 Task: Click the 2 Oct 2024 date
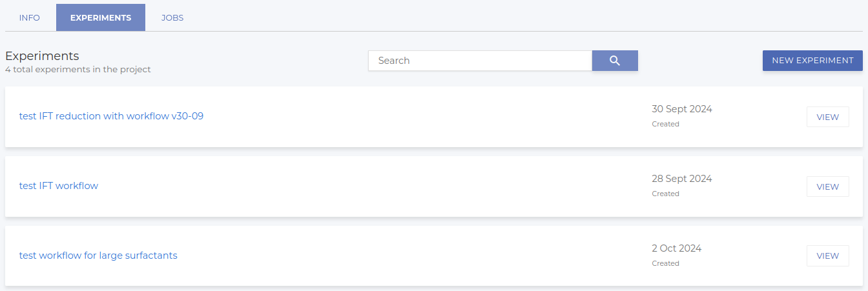point(676,248)
